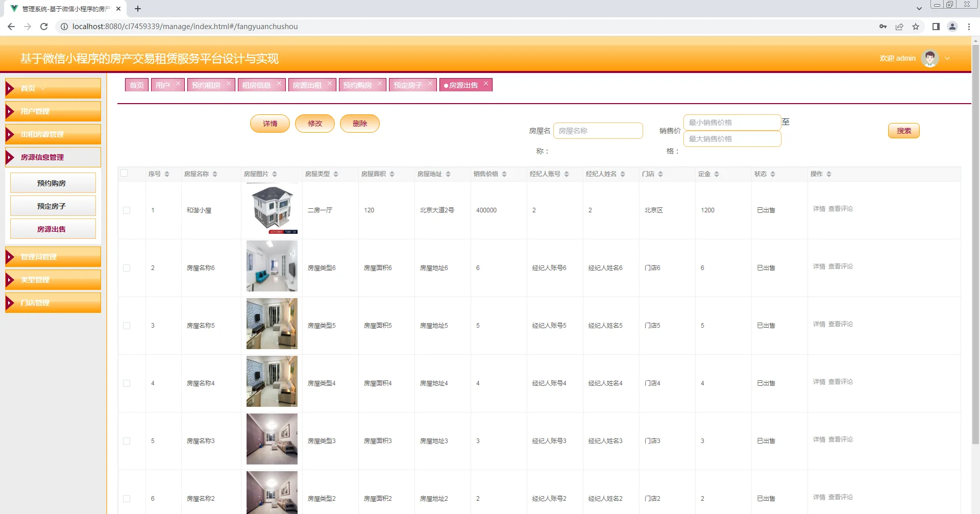This screenshot has width=980, height=514.
Task: Open the 租房信息 tab
Action: click(257, 85)
